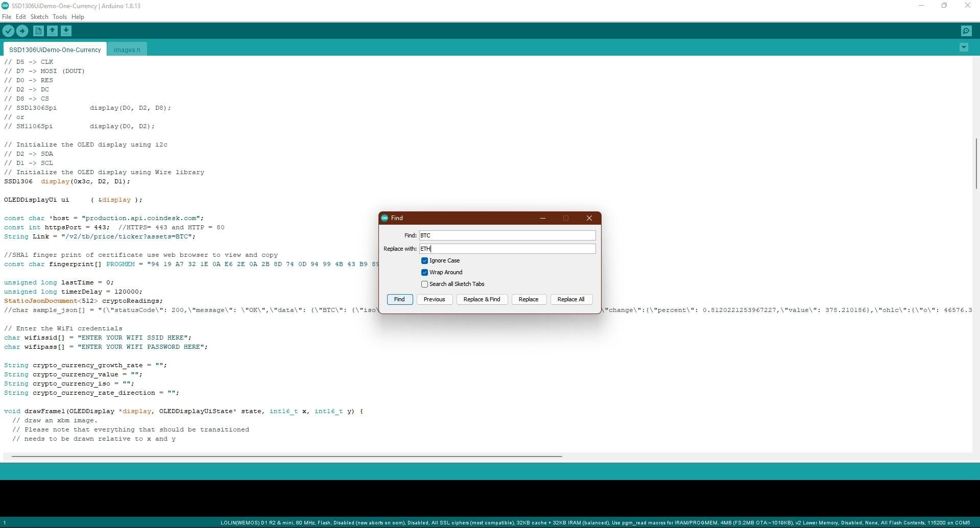Click the Replace All button
Screen dimensions: 980x528
pyautogui.click(x=571, y=299)
